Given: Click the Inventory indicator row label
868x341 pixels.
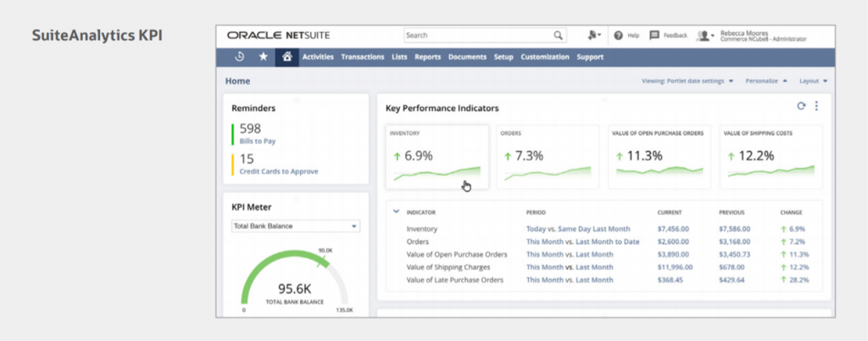Looking at the screenshot, I should click(422, 229).
